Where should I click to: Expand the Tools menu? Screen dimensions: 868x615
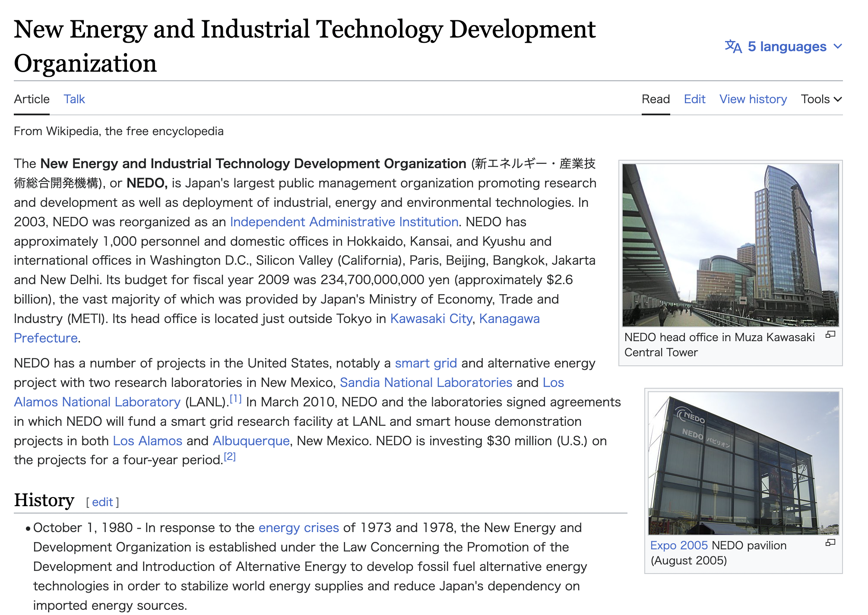821,99
